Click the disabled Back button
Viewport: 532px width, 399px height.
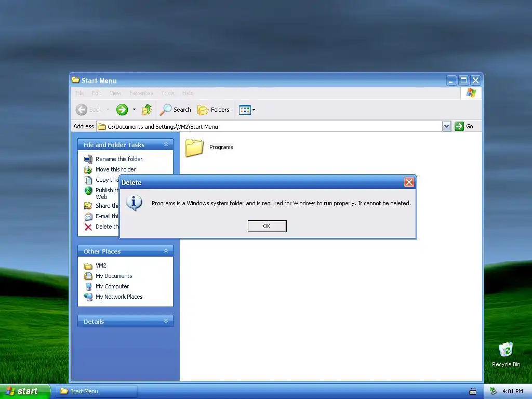tap(88, 110)
